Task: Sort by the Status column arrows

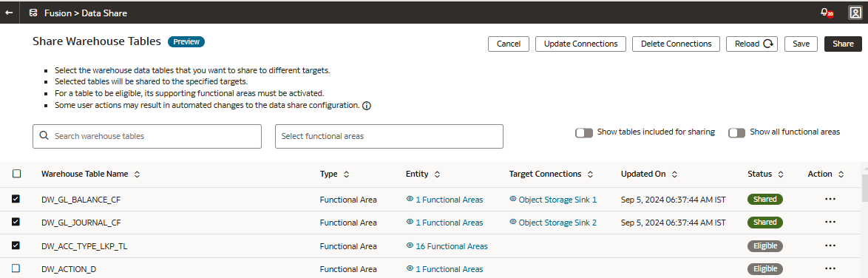Action: click(x=781, y=174)
